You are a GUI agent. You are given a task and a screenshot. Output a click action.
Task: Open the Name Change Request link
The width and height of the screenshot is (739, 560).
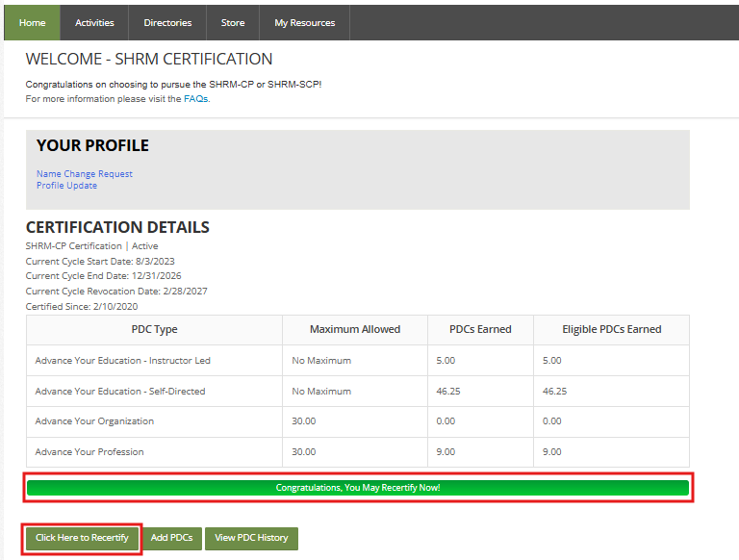pyautogui.click(x=85, y=173)
